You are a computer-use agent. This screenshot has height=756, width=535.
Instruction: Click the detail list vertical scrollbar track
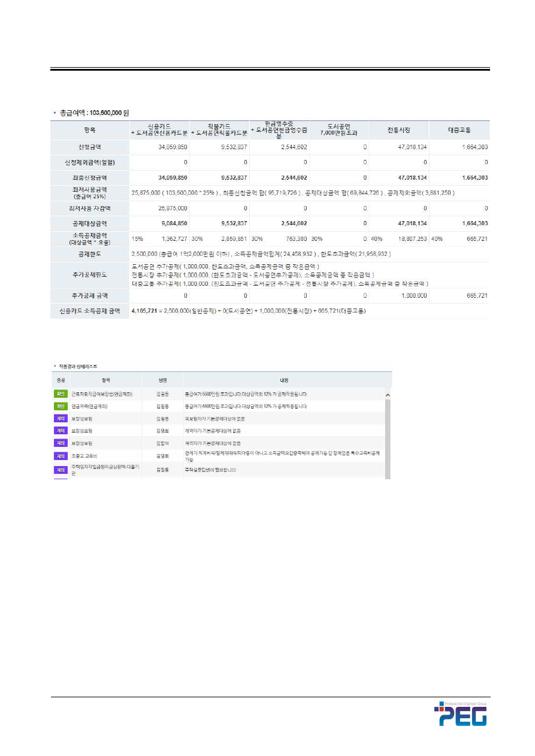click(x=388, y=437)
